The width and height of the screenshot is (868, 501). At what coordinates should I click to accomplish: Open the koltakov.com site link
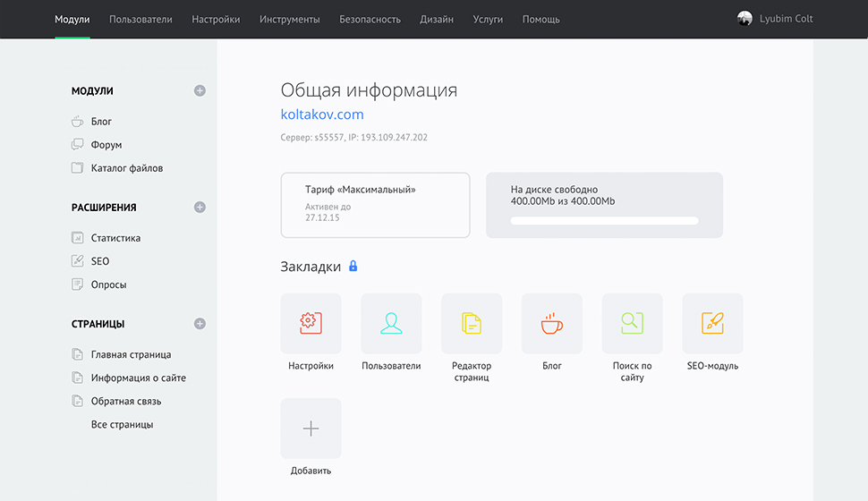322,115
